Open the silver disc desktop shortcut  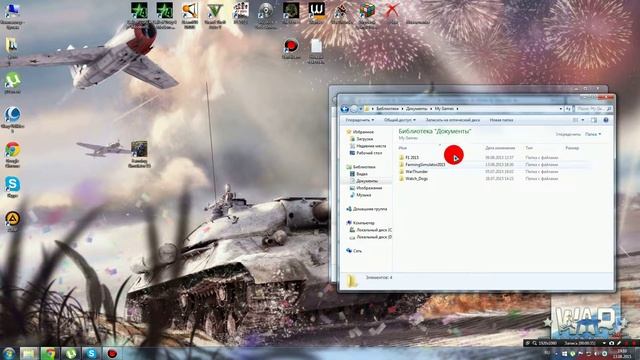click(266, 15)
